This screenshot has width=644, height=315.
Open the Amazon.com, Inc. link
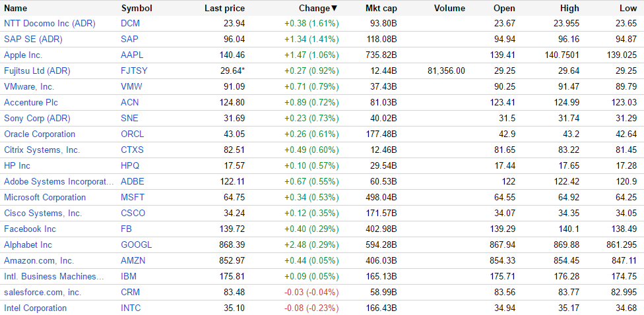pos(39,260)
